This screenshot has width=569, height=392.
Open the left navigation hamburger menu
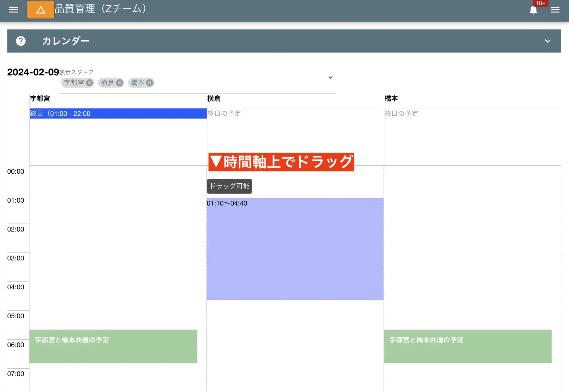point(13,9)
